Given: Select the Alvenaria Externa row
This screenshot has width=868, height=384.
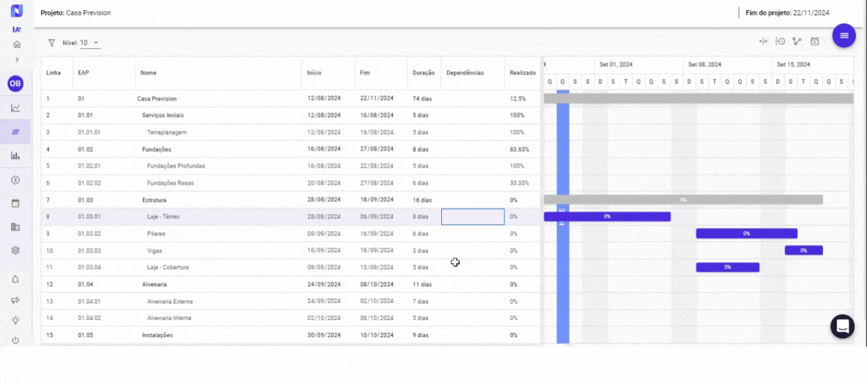Looking at the screenshot, I should tap(291, 301).
